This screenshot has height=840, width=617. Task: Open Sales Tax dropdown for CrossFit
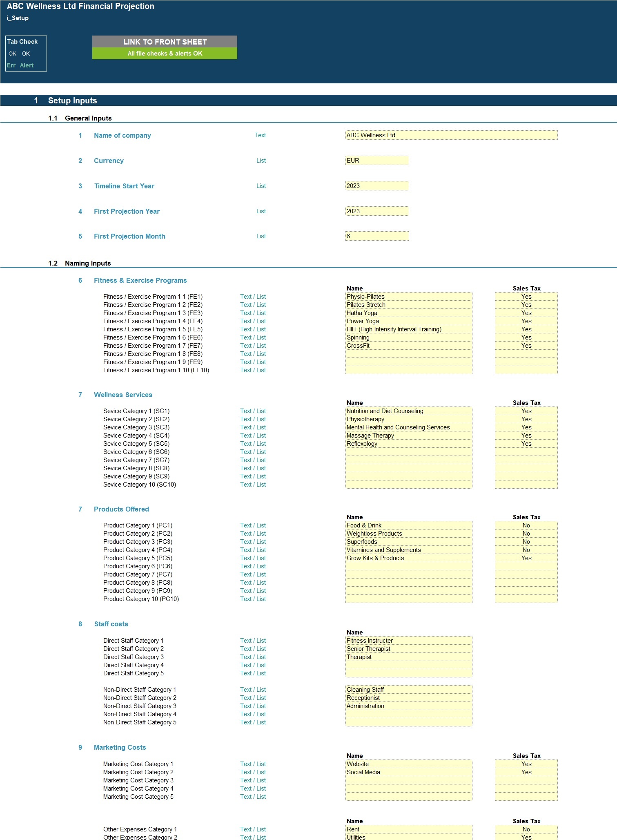pyautogui.click(x=526, y=346)
